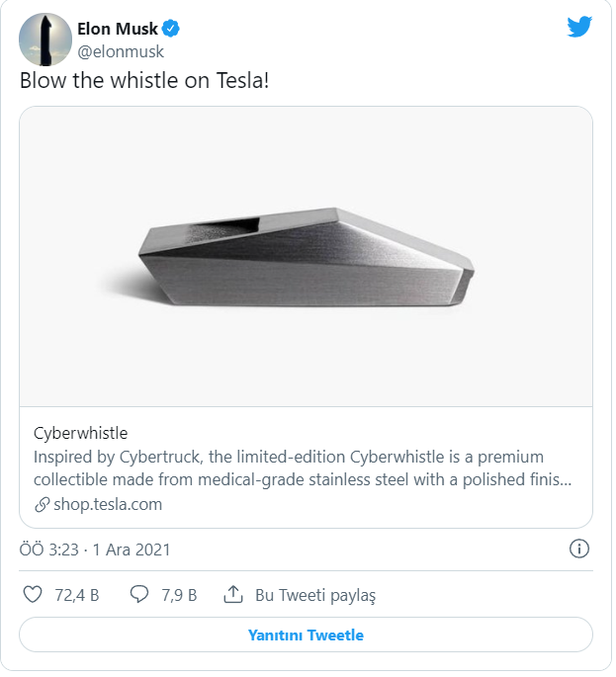The image size is (616, 677).
Task: Click the chain link icon beside shop.tesla.com
Action: (42, 505)
